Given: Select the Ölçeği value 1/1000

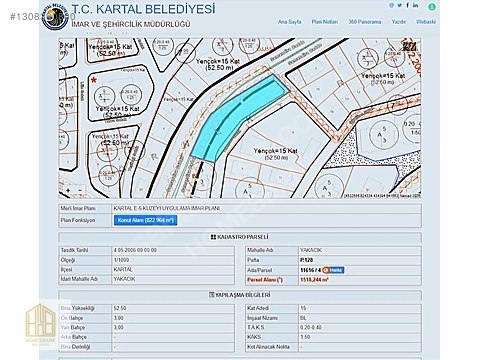Looking at the screenshot, I should pyautogui.click(x=121, y=260).
